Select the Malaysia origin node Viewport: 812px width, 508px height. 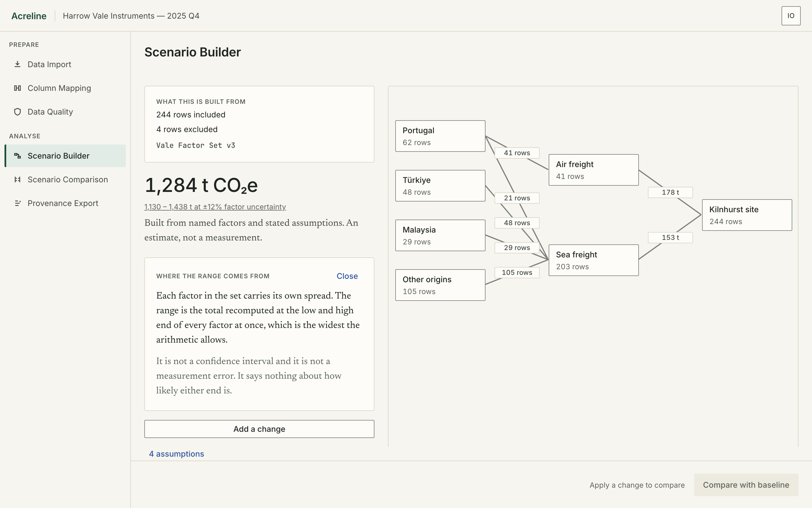440,236
